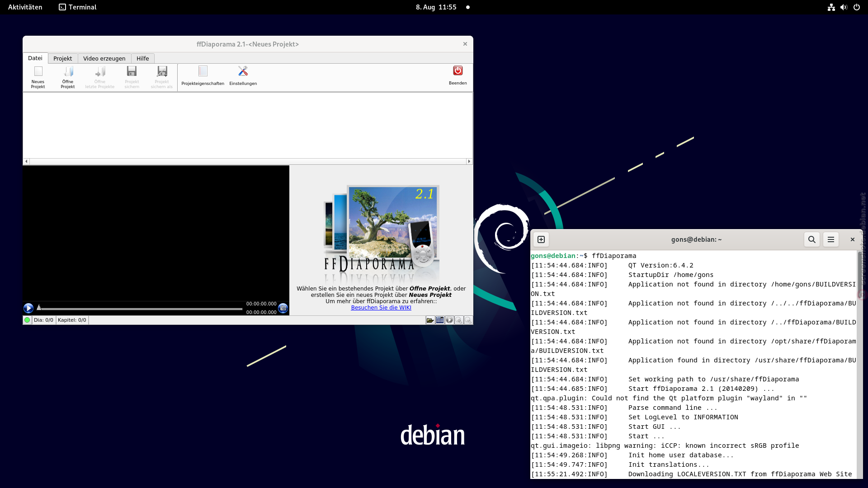Switch to the grid/sheet view icon
The image size is (868, 488).
point(440,320)
